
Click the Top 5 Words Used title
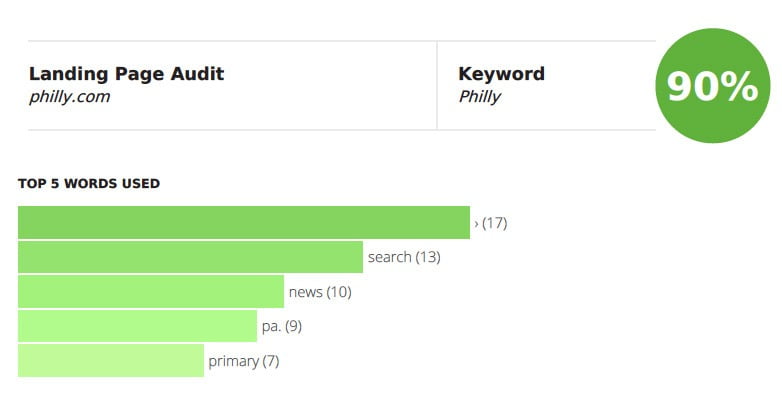[x=89, y=184]
